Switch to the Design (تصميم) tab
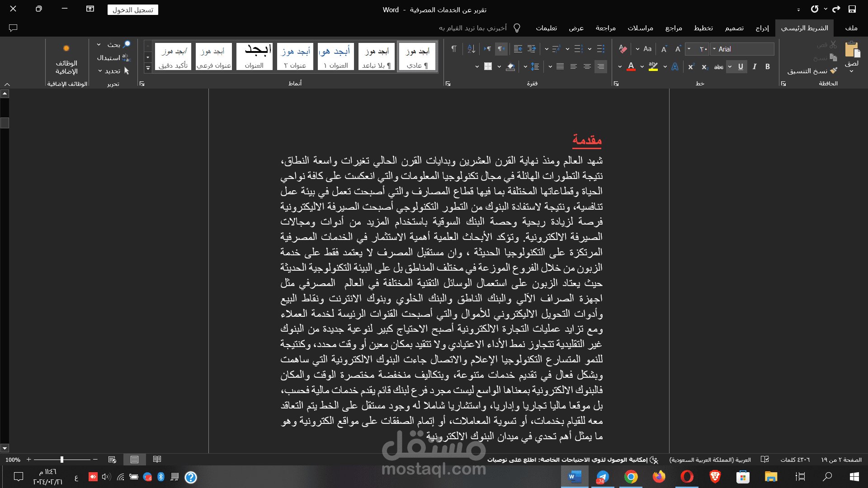The height and width of the screenshot is (488, 868). (734, 28)
